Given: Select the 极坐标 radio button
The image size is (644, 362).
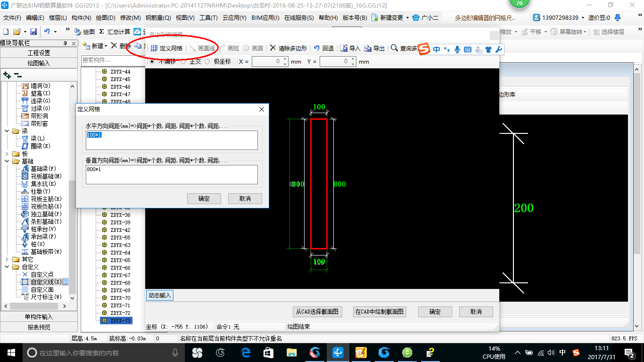Looking at the screenshot, I should click(207, 61).
